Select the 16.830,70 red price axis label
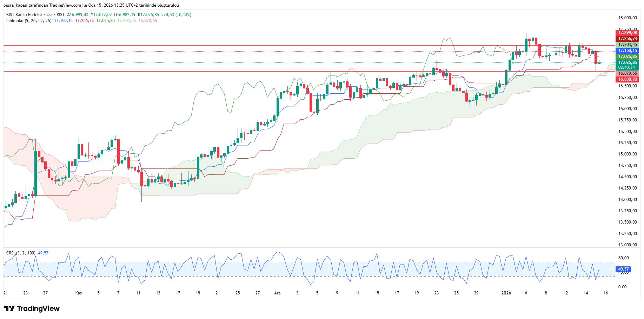644x319 pixels. (627, 79)
